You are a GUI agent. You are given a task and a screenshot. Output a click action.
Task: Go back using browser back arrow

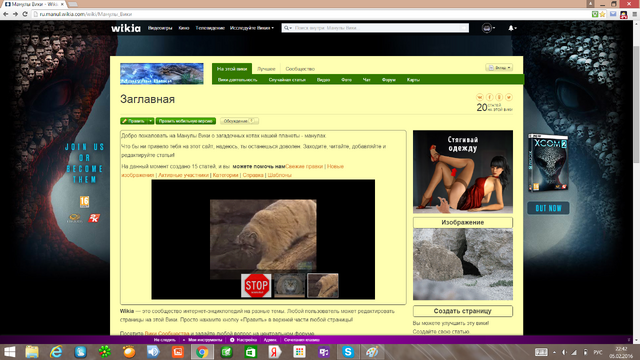point(6,14)
